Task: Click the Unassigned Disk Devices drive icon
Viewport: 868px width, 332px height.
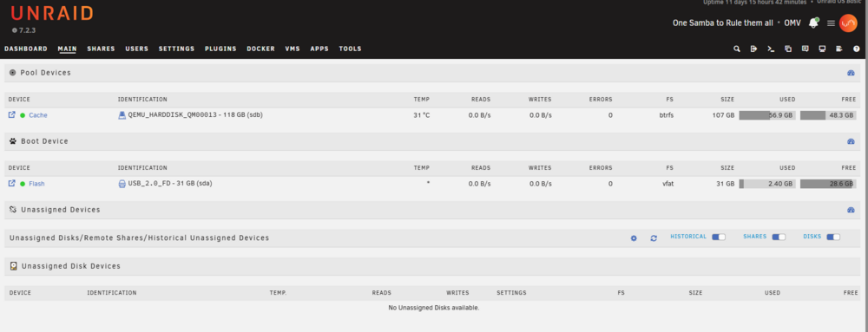Action: click(x=14, y=266)
